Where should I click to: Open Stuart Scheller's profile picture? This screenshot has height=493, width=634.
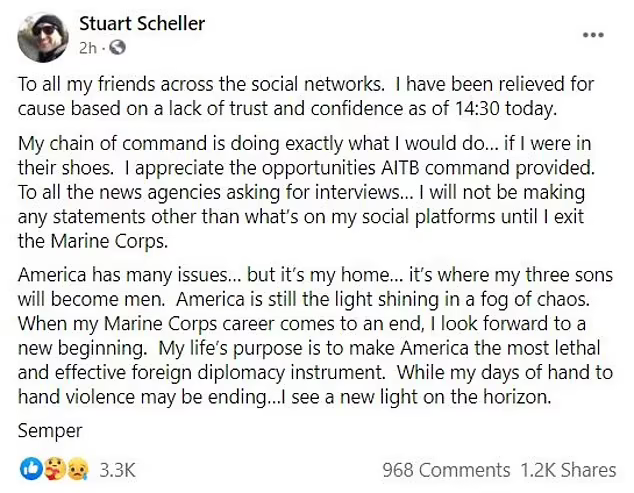(x=43, y=34)
